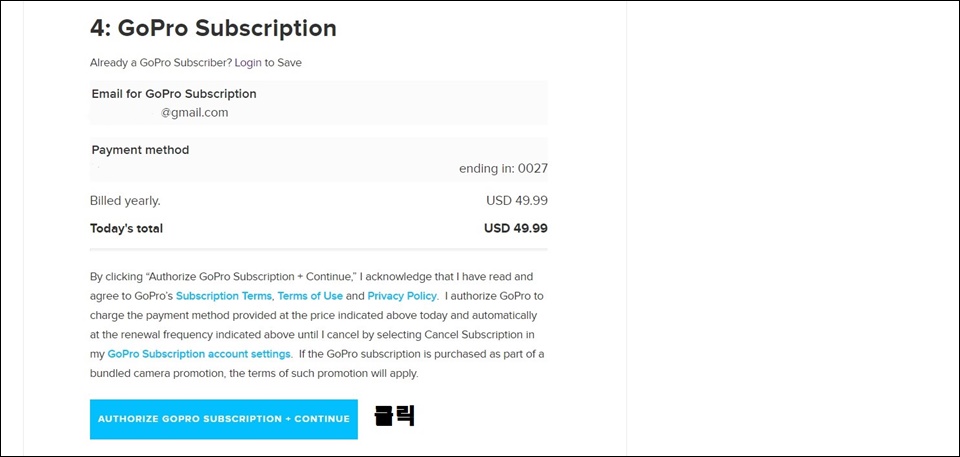Go to GoPro Subscription account settings link
Image resolution: width=960 pixels, height=457 pixels.
(x=199, y=354)
